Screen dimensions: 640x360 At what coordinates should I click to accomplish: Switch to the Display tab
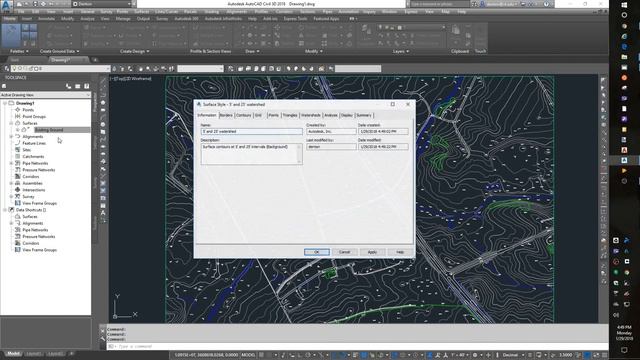pyautogui.click(x=347, y=116)
